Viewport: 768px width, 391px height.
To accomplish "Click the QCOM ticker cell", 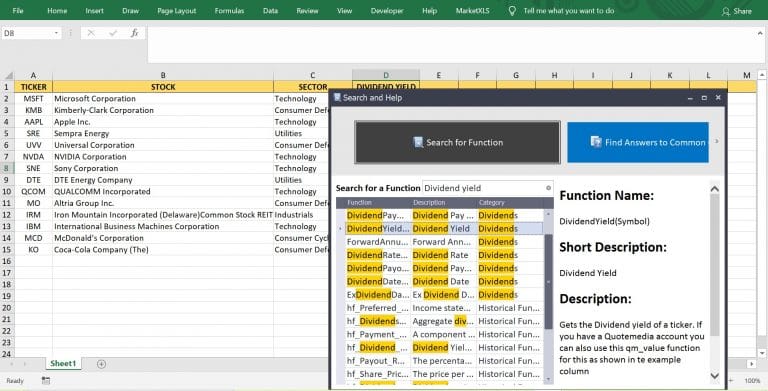I will 33,192.
